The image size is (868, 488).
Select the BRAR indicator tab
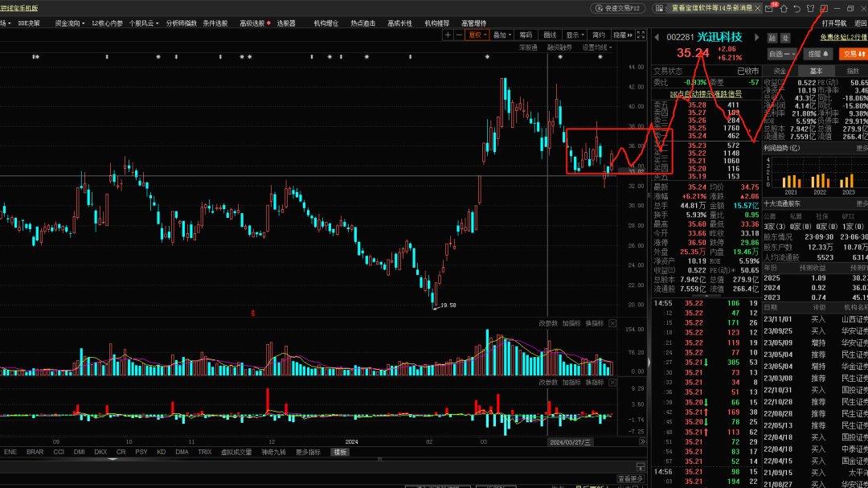point(35,452)
